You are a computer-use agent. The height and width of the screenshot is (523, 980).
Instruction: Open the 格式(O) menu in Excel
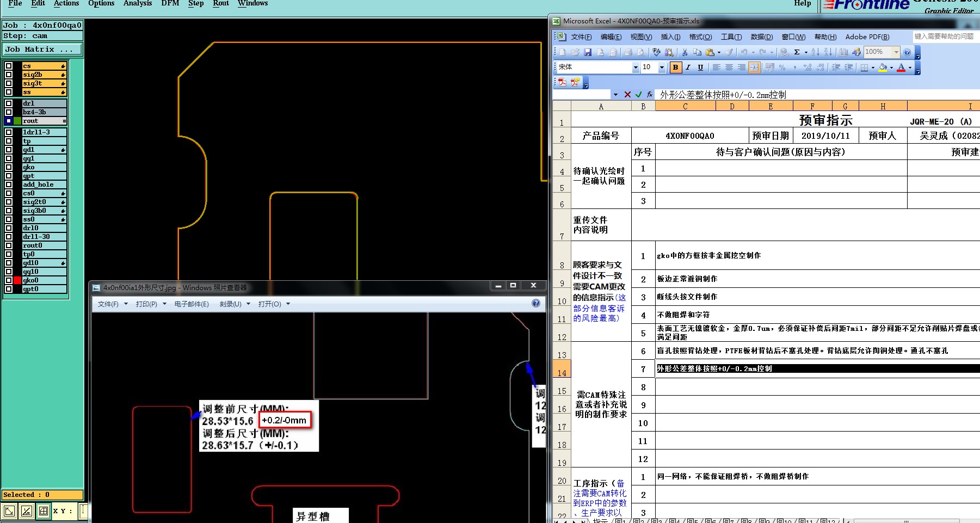[700, 37]
